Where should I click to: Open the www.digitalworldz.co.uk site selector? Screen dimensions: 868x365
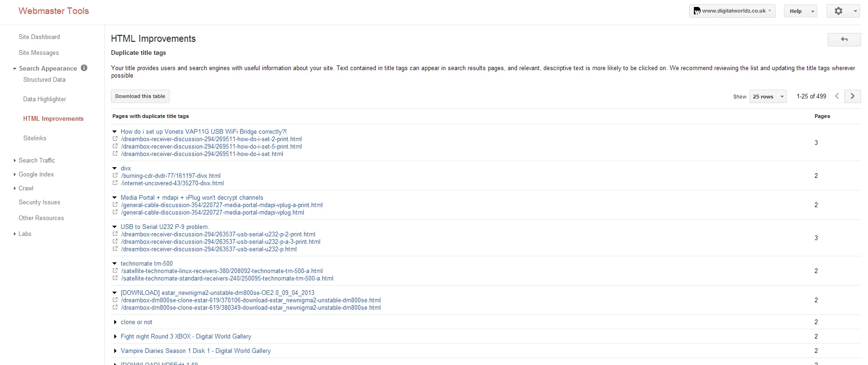click(x=732, y=11)
